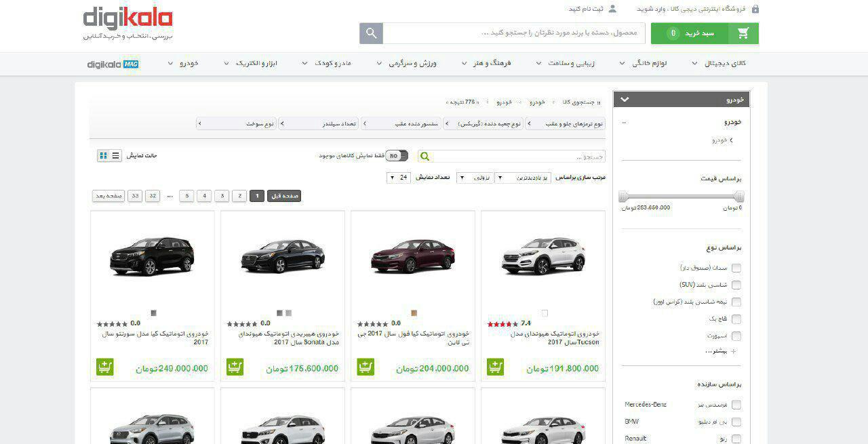Click the lock icon next to login text
The height and width of the screenshot is (444, 868).
[755, 9]
